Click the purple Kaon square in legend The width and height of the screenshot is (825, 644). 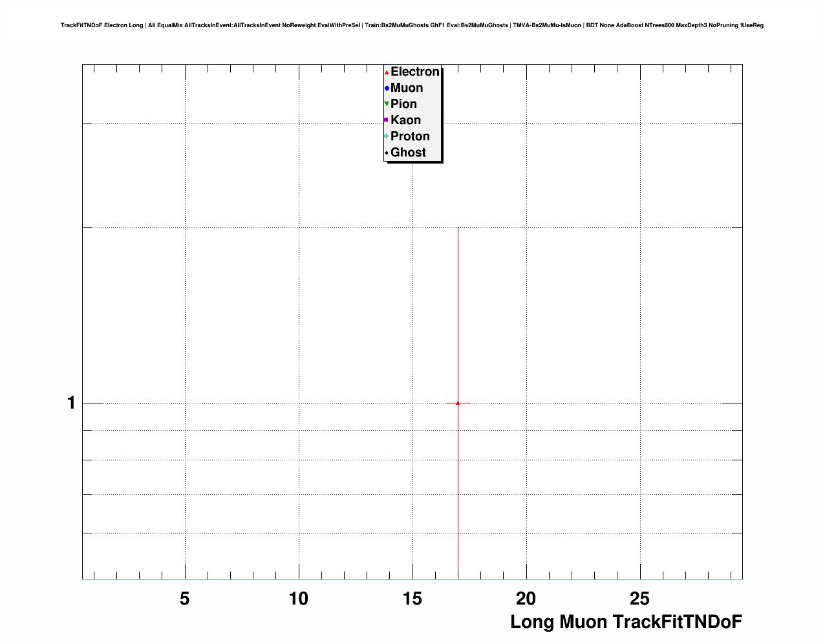point(386,120)
